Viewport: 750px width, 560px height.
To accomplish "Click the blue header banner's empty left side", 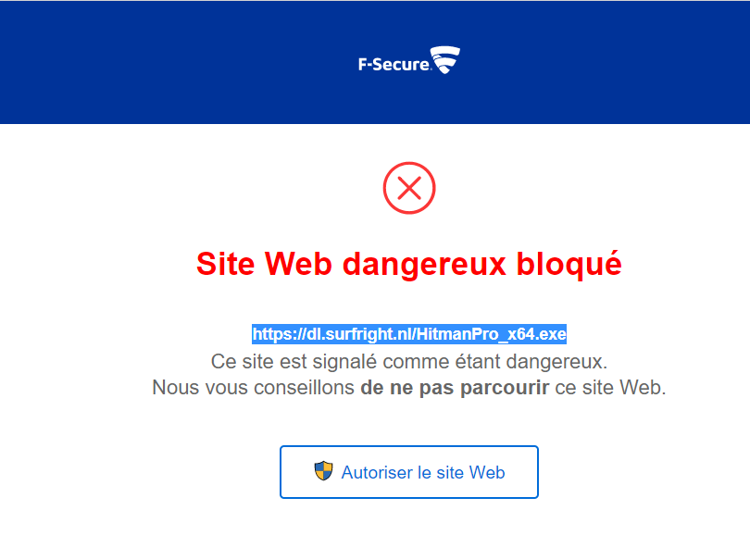I will (x=139, y=62).
